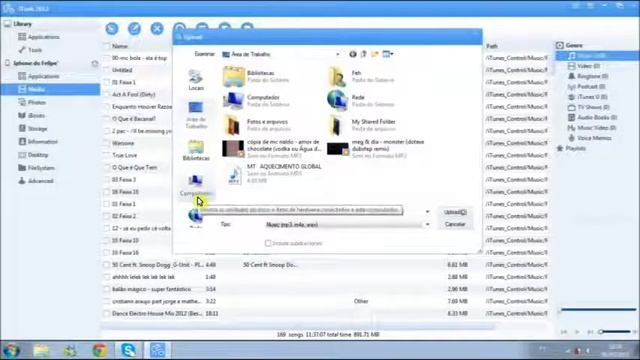
Task: Toggle the Include subdirectories checkbox
Action: tap(268, 243)
